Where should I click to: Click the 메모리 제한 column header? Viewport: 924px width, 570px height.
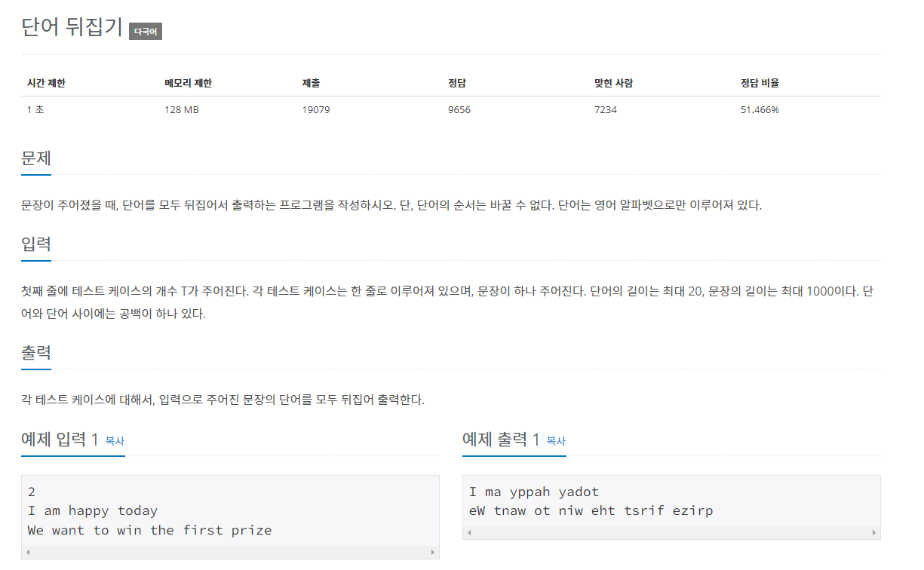point(188,83)
